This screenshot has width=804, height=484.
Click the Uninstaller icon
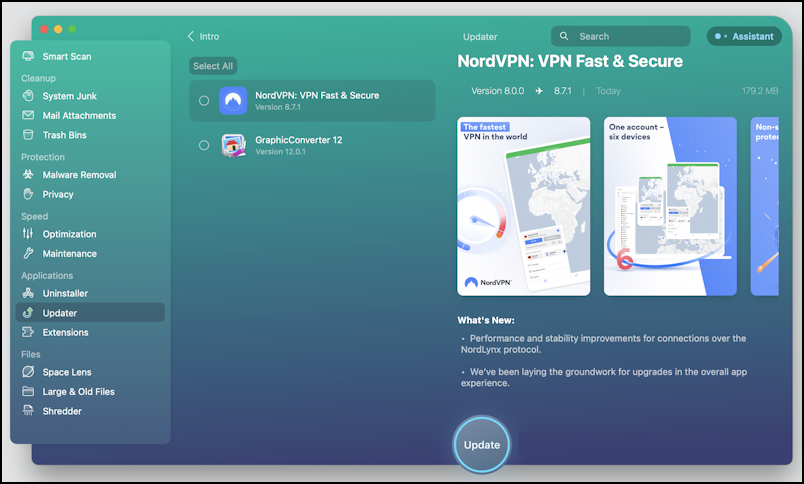point(28,293)
